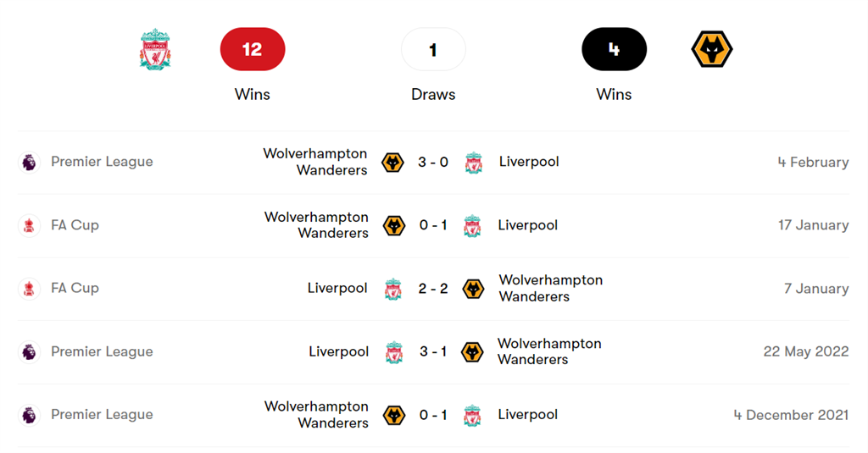Select the red 12 wins badge
Image resolution: width=868 pixels, height=453 pixels.
tap(253, 49)
